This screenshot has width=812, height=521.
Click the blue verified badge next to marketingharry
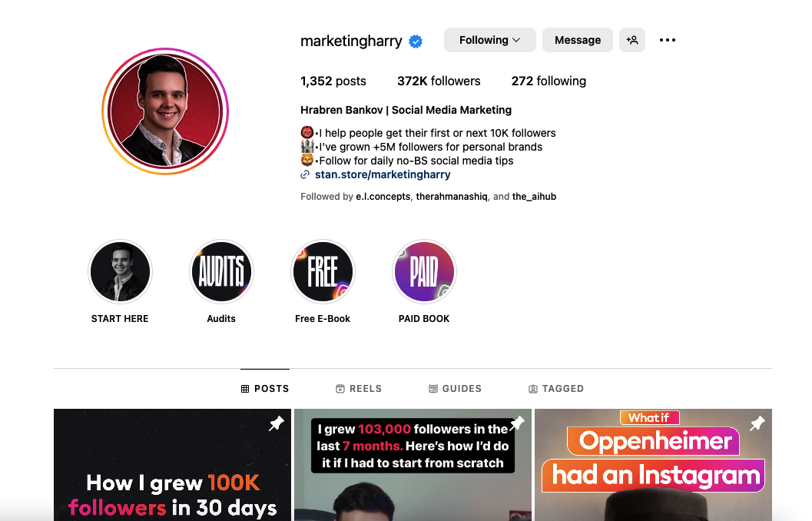pyautogui.click(x=416, y=41)
